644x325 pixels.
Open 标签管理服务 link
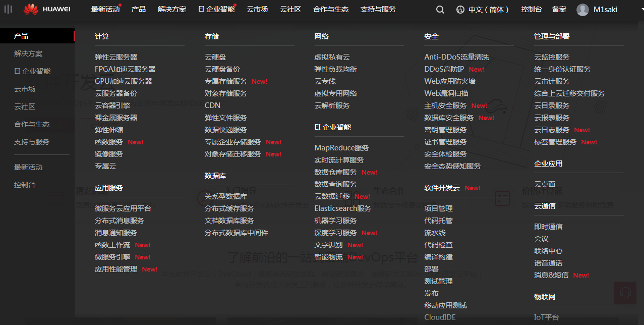click(555, 142)
